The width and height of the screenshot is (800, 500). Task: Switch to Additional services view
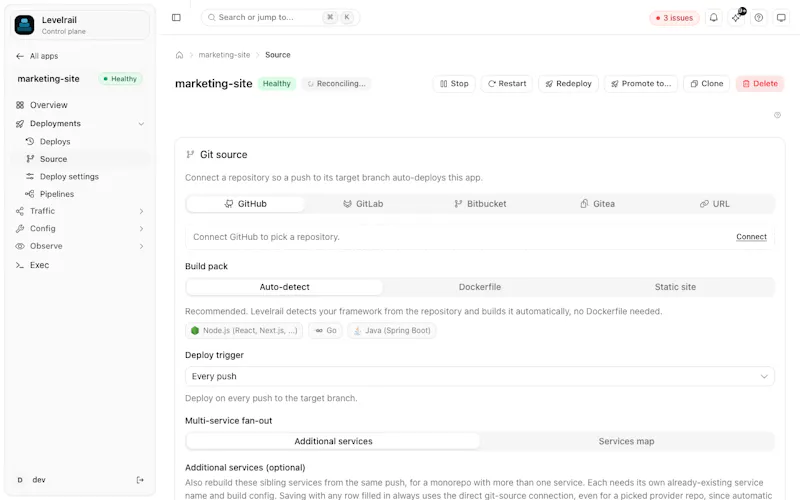click(x=333, y=441)
